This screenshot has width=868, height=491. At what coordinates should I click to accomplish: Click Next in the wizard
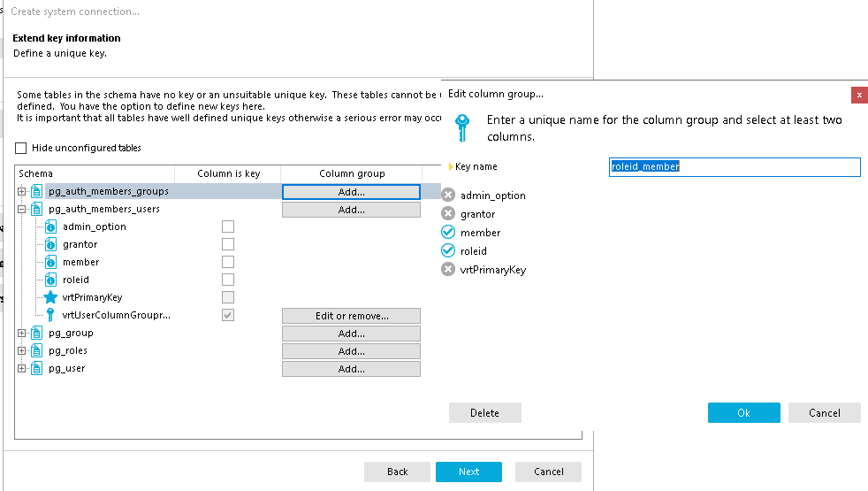coord(468,472)
